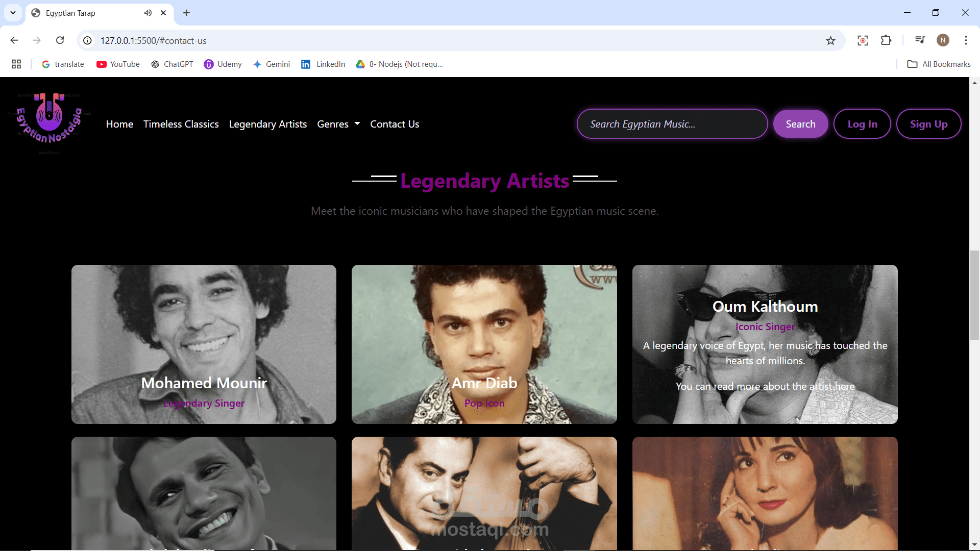Expand the Genres dropdown menu

(x=338, y=124)
